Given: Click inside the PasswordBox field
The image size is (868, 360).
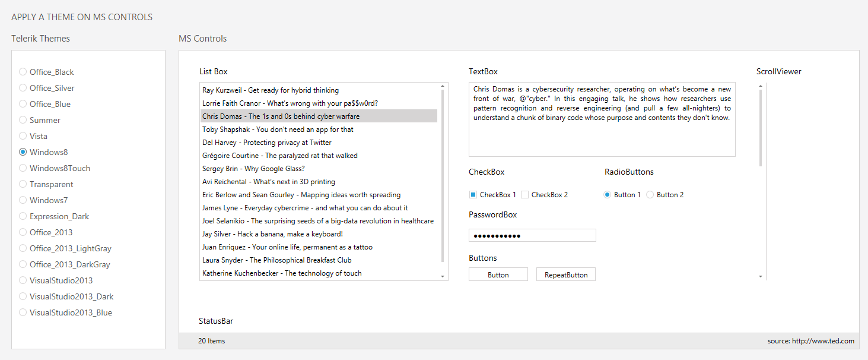Looking at the screenshot, I should [532, 236].
